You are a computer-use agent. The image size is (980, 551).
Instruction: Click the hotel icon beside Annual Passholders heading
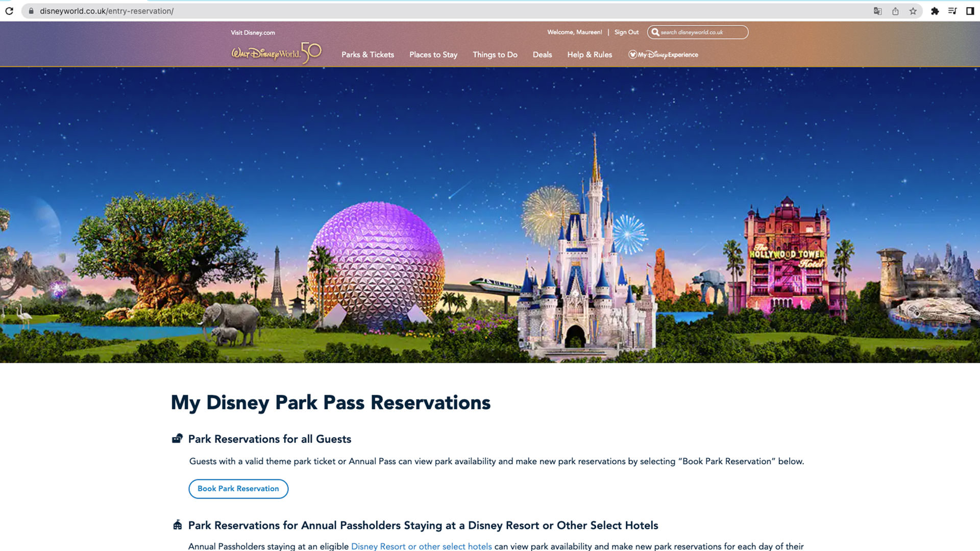coord(177,525)
